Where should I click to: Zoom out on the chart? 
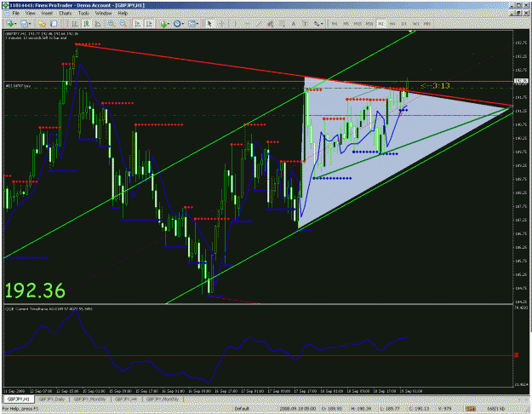click(x=123, y=24)
